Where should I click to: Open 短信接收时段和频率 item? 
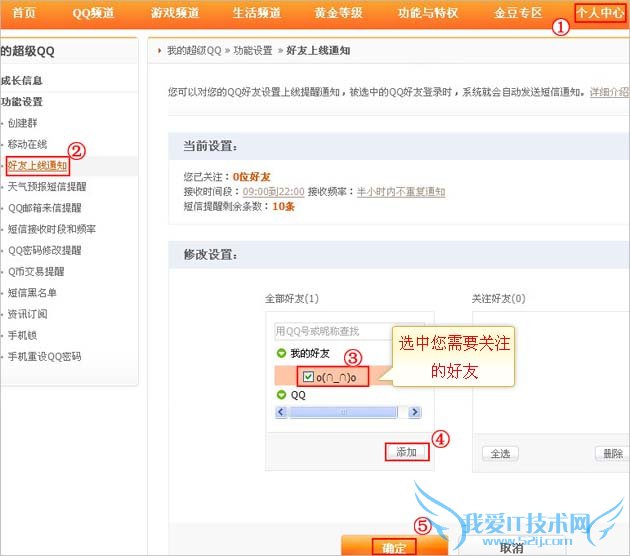(52, 229)
